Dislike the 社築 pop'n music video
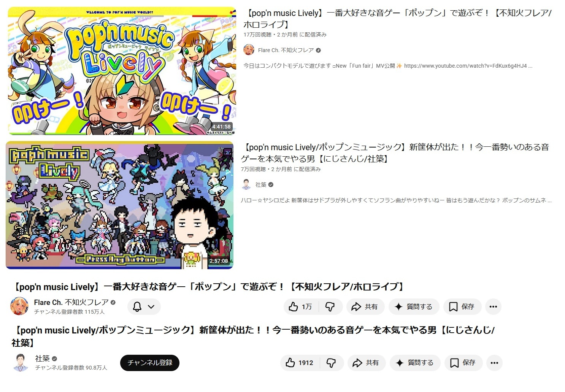The width and height of the screenshot is (565, 392). point(332,363)
